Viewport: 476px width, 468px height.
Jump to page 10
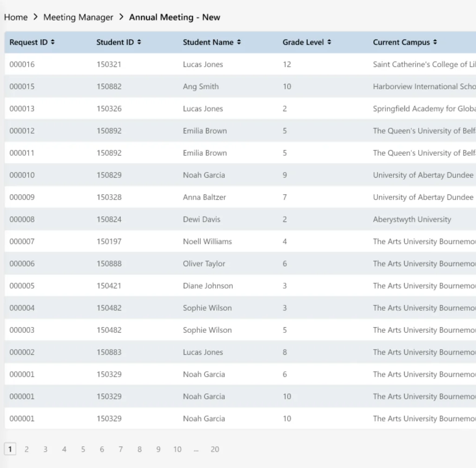click(x=177, y=449)
